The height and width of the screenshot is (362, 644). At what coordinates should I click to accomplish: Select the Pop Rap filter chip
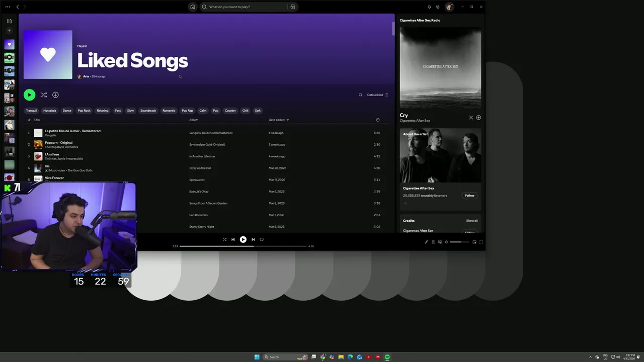pyautogui.click(x=187, y=111)
